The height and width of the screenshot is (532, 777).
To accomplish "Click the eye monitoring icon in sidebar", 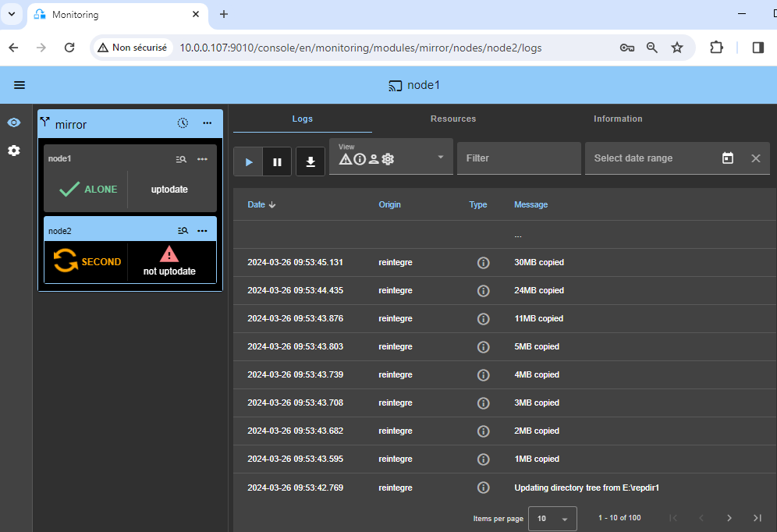I will pyautogui.click(x=14, y=123).
